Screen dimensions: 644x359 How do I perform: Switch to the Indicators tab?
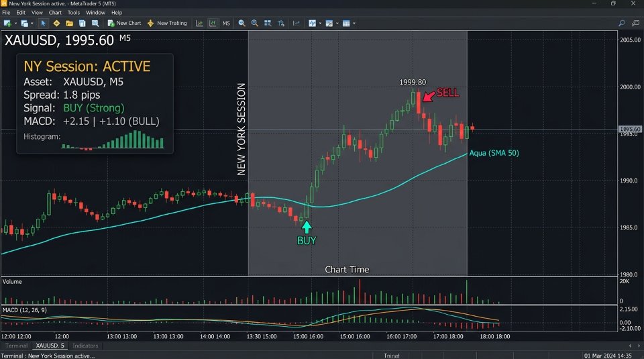point(85,346)
